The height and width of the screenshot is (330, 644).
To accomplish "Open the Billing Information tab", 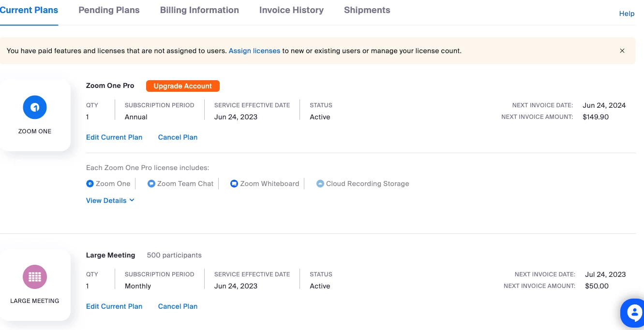I will (x=199, y=10).
